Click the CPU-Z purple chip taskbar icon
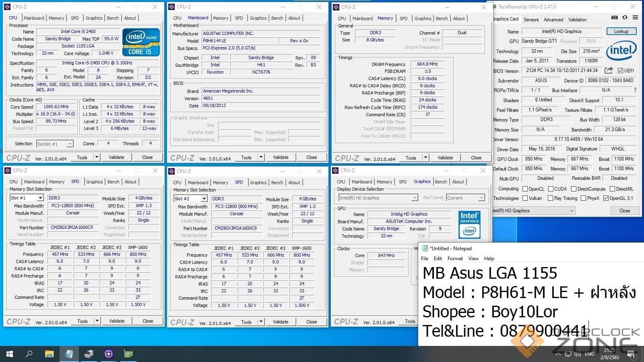Screen dimensions: 644x362 tap(108, 354)
